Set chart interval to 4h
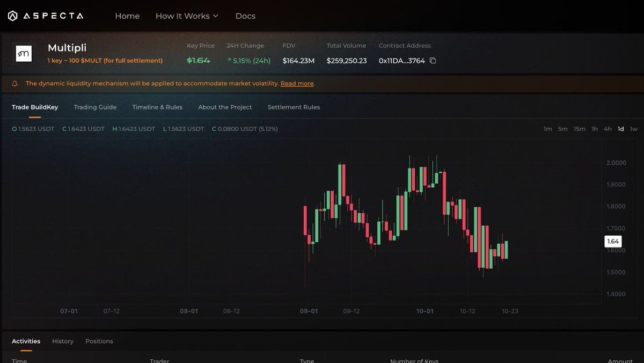Screen dimensions: 644x363 coord(608,129)
